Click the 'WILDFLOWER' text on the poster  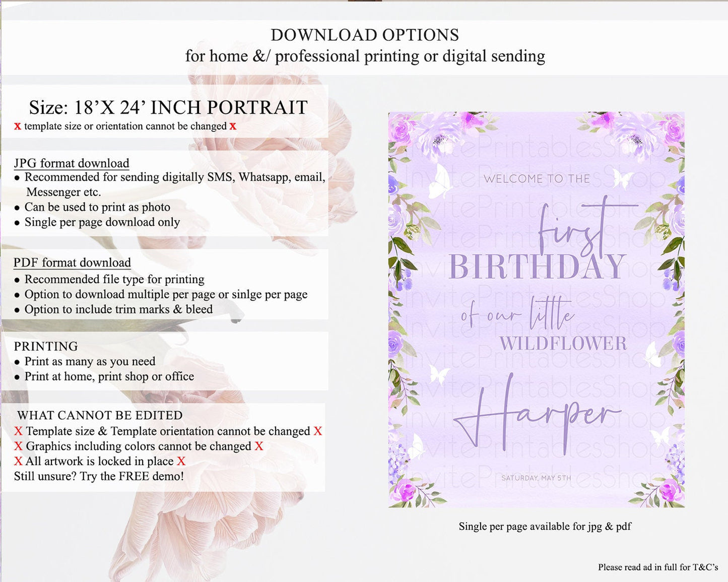(x=563, y=344)
